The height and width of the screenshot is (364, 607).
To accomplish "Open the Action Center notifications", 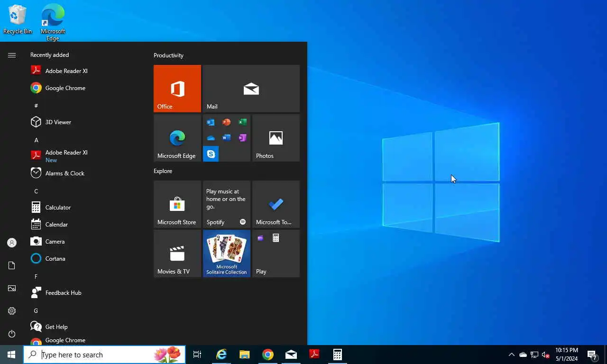I will click(x=592, y=355).
